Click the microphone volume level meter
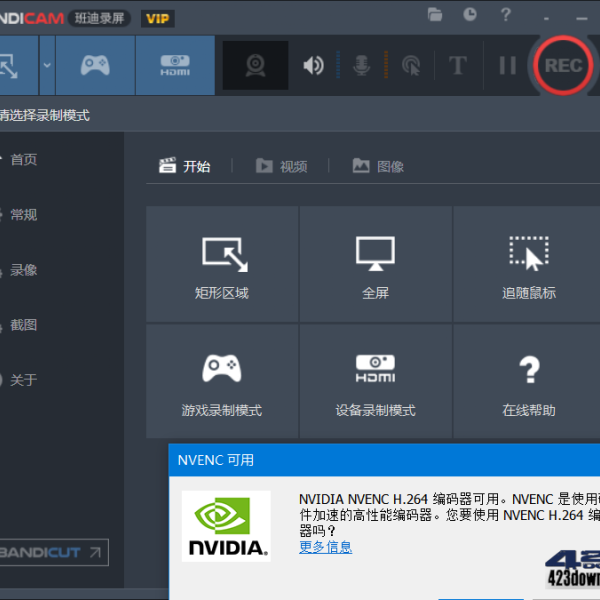600x600 pixels. click(386, 64)
